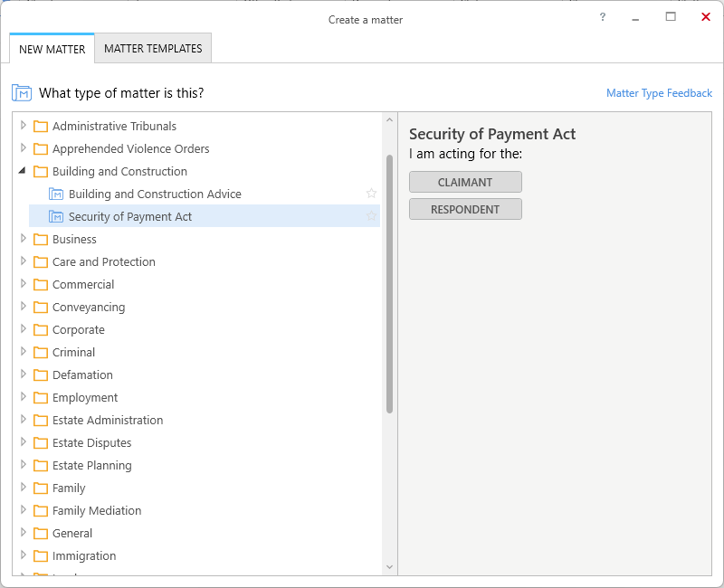This screenshot has height=588, width=724.
Task: Click the Immigration folder icon
Action: click(x=41, y=555)
